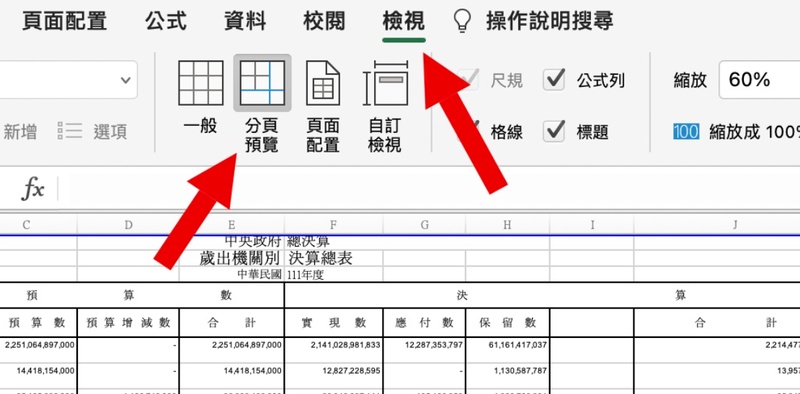Toggle the Formula Bar (公式列) checkbox
The height and width of the screenshot is (394, 800).
coord(554,80)
